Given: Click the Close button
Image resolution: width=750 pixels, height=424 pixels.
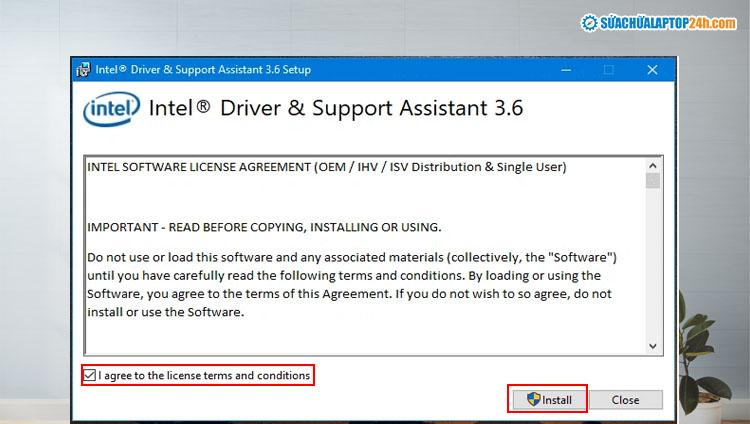Looking at the screenshot, I should point(626,400).
